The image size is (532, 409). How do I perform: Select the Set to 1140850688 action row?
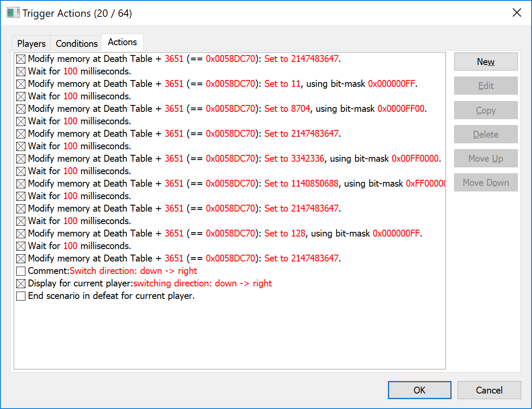click(215, 184)
